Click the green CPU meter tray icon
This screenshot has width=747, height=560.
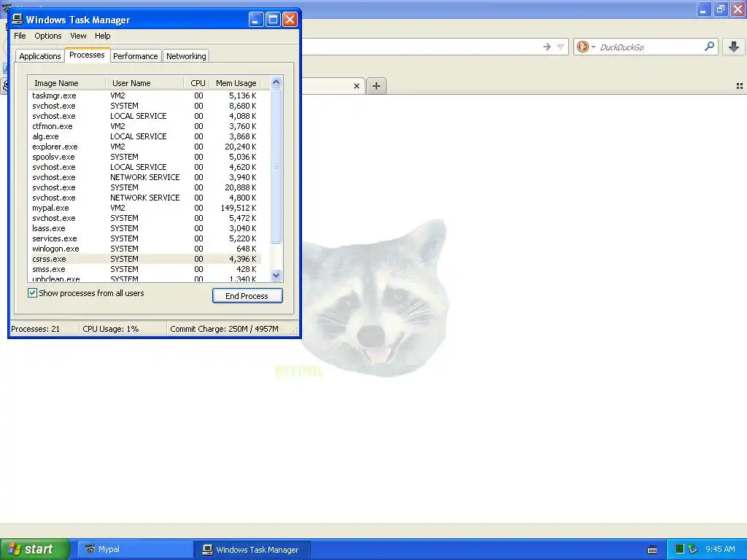pos(680,549)
